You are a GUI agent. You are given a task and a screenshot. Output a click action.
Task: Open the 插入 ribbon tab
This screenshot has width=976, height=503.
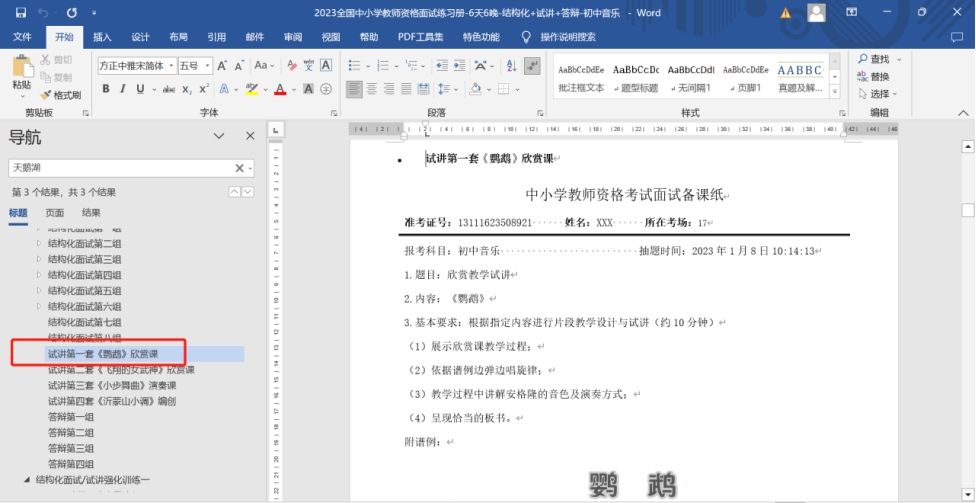pos(102,37)
